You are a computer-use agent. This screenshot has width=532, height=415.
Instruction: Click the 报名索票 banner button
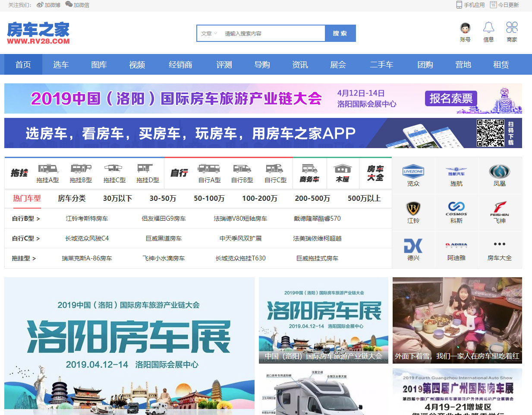451,98
